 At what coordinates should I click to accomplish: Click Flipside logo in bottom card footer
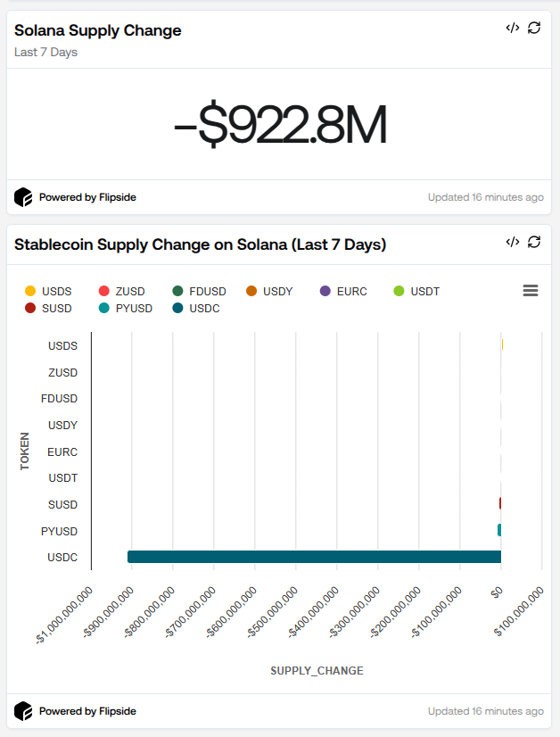[23, 711]
